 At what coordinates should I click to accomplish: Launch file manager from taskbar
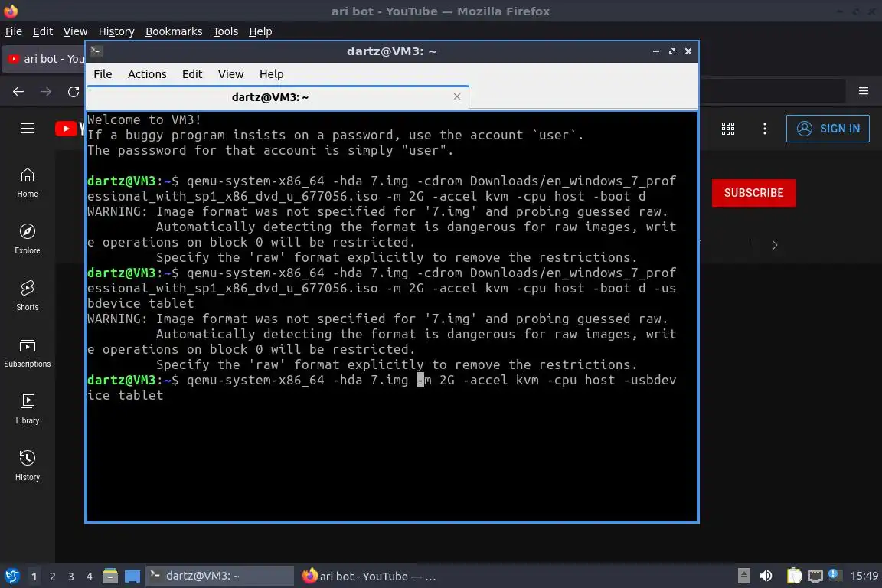click(110, 577)
